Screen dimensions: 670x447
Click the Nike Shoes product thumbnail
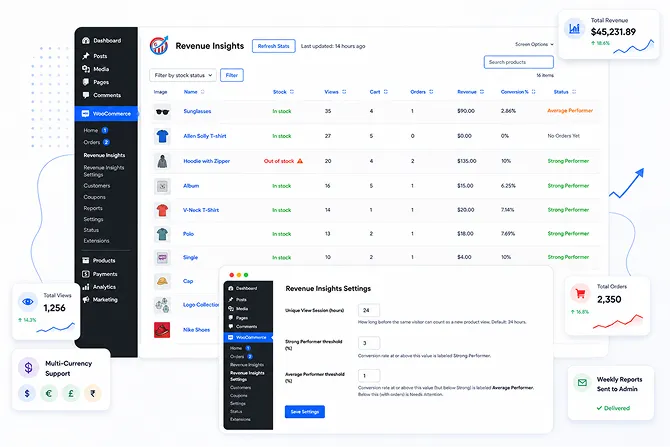(x=162, y=330)
